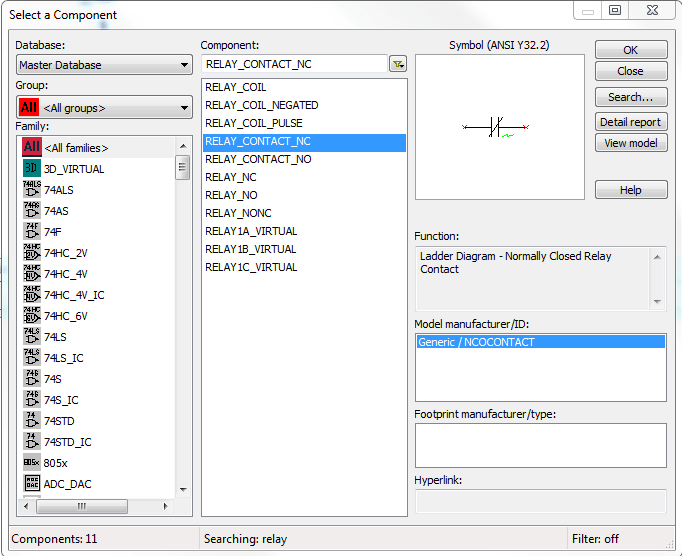The height and width of the screenshot is (556, 682).
Task: Select the 74ALS family icon
Action: [32, 189]
